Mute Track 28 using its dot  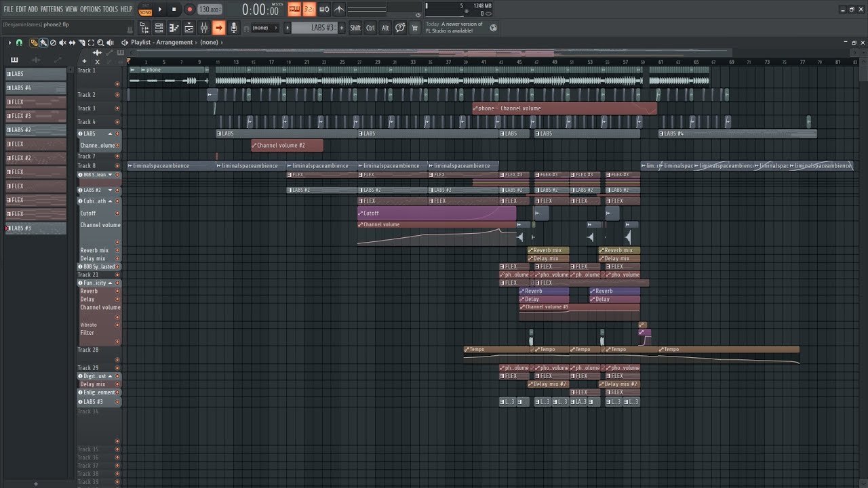pyautogui.click(x=117, y=360)
